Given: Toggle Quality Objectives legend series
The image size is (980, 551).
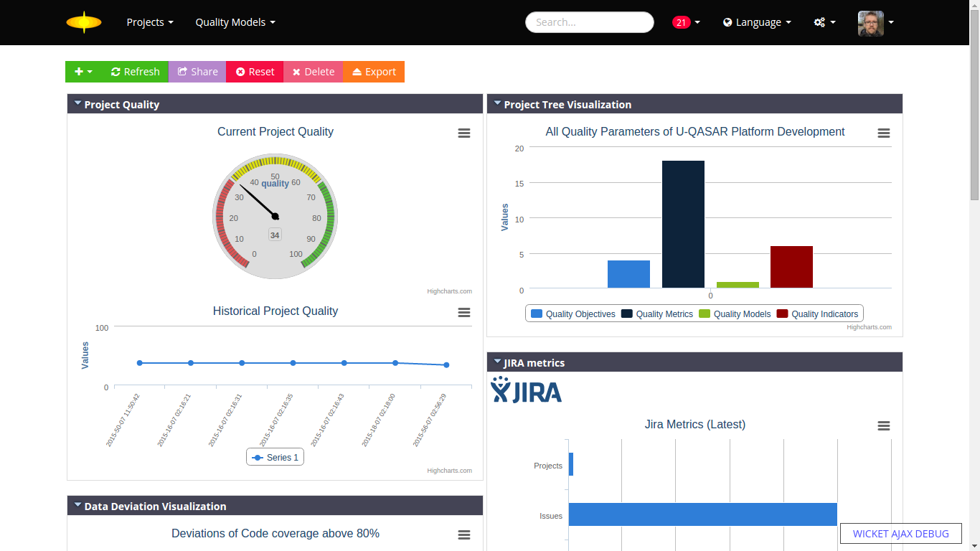Looking at the screenshot, I should click(573, 314).
